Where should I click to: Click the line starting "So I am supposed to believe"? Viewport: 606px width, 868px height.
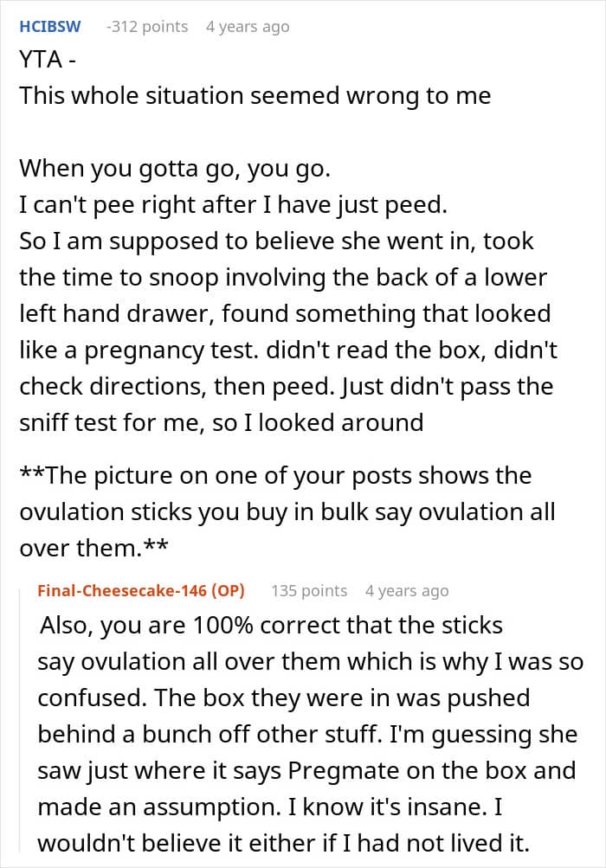tap(276, 241)
